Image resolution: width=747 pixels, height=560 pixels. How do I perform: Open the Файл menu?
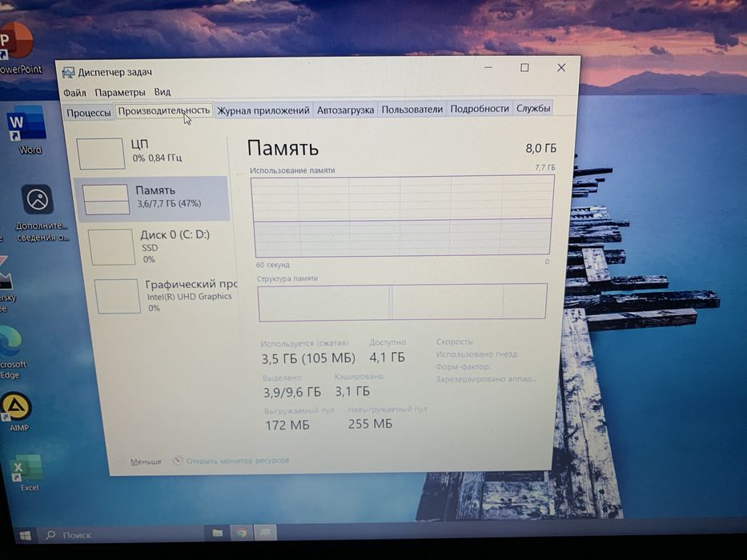74,92
